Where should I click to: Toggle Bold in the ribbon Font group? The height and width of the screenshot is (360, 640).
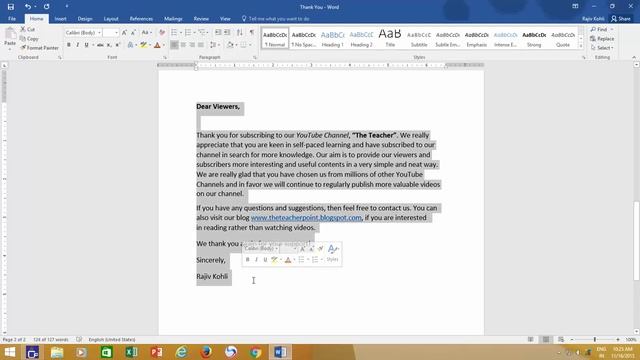[69, 45]
